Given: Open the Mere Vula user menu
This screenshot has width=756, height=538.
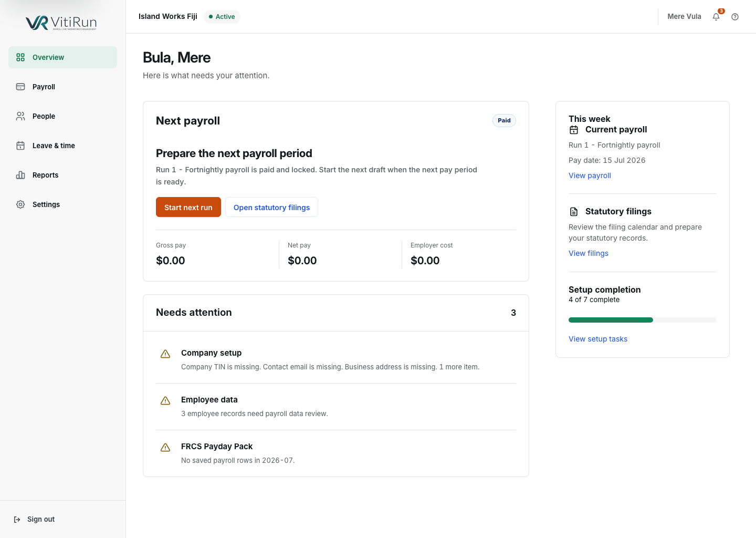Looking at the screenshot, I should tap(684, 17).
